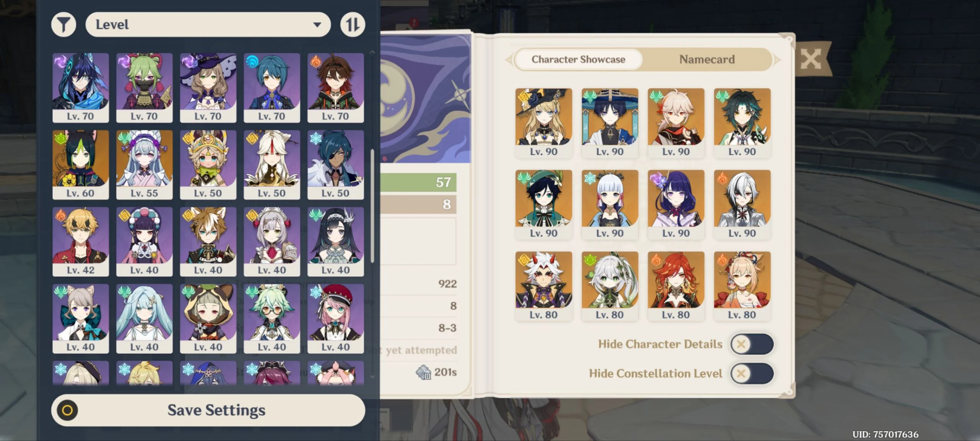The image size is (980, 441).
Task: Pick Lv. 80 Nahida showcase slot
Action: (610, 286)
